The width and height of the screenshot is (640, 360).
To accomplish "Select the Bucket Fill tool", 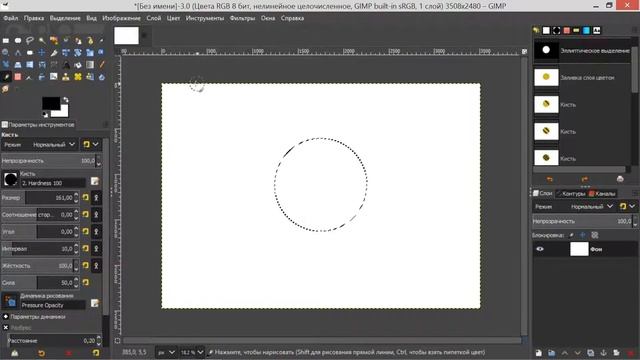I will (x=78, y=64).
